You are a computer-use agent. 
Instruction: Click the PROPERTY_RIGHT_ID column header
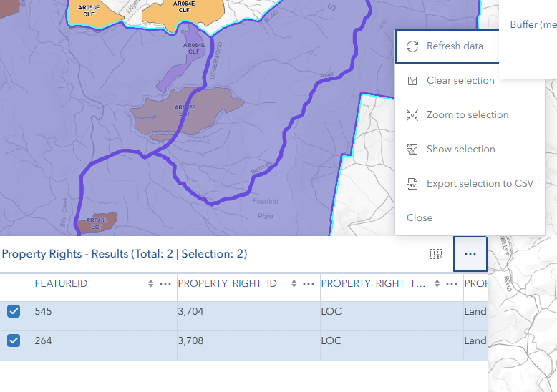click(226, 284)
